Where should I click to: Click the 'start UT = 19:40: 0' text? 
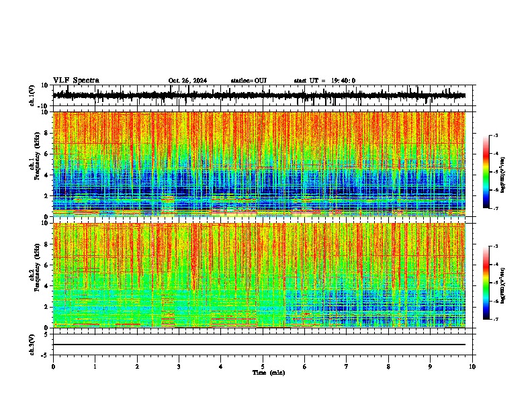point(324,81)
